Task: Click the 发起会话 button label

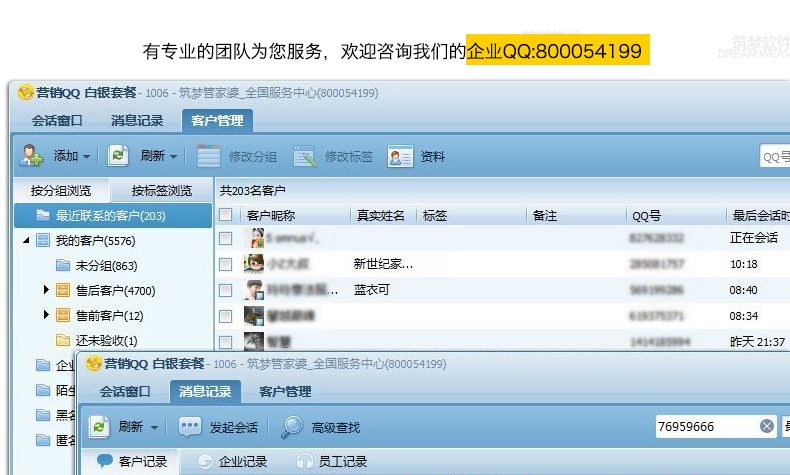Action: [234, 428]
